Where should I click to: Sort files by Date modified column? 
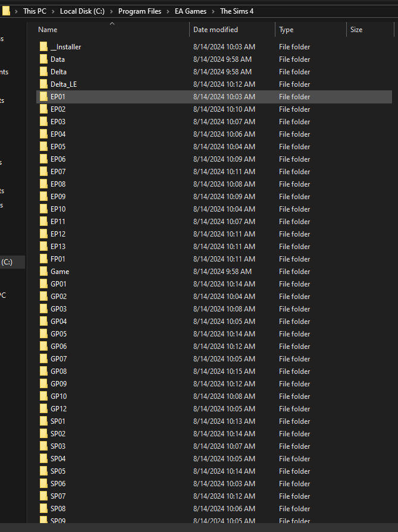click(215, 30)
